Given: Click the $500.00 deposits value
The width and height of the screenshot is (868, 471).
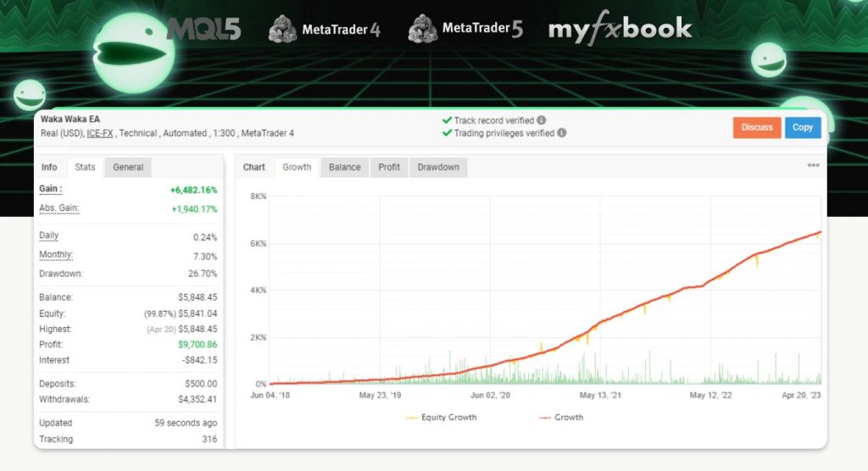Looking at the screenshot, I should coord(201,384).
